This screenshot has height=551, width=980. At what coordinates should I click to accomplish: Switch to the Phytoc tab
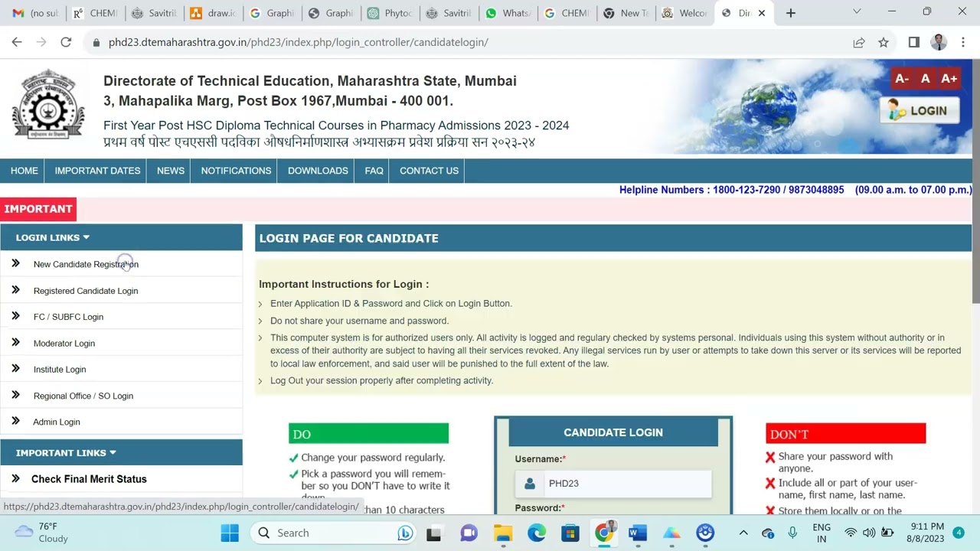pyautogui.click(x=390, y=13)
